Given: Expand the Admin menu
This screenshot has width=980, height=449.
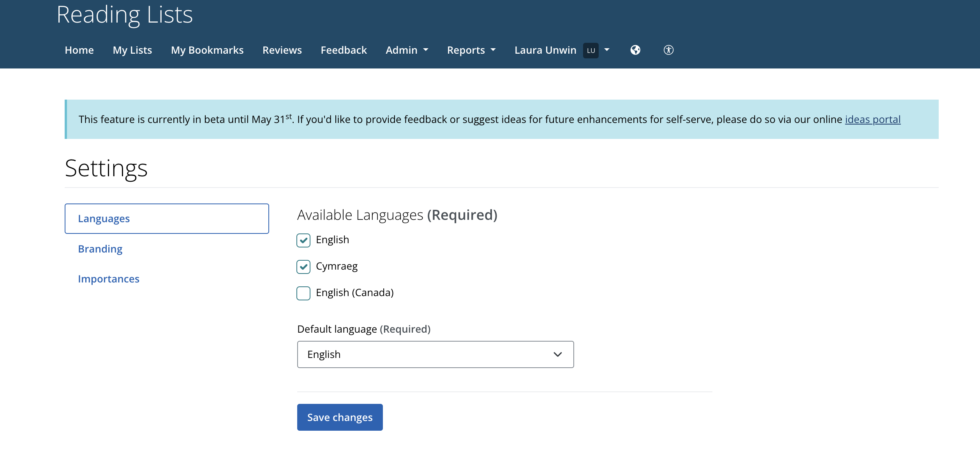Looking at the screenshot, I should coord(406,50).
